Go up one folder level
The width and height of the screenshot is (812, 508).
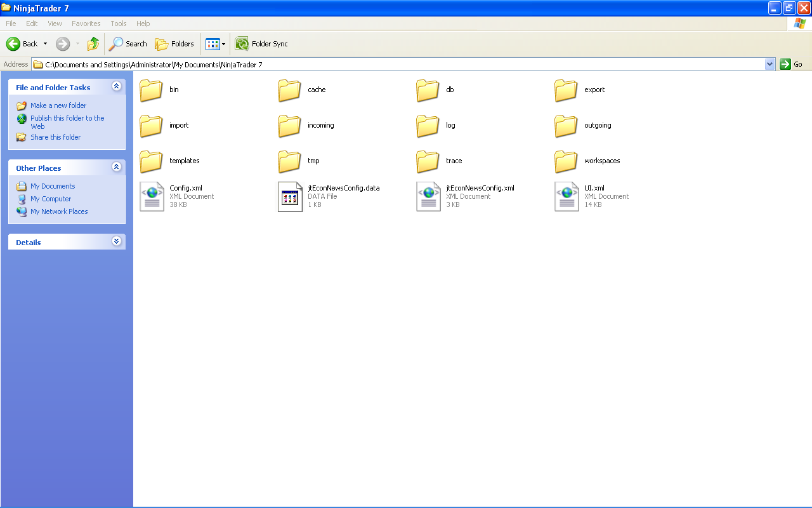93,44
